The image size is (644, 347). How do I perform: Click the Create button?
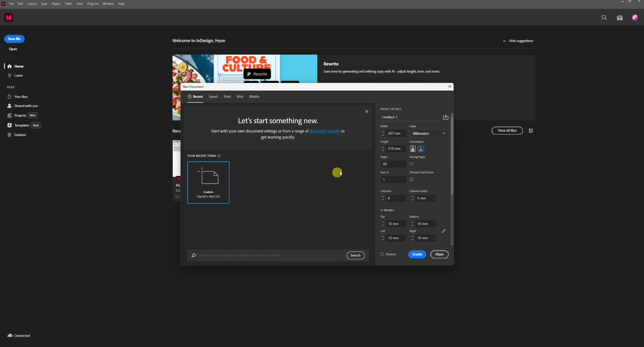[417, 255]
